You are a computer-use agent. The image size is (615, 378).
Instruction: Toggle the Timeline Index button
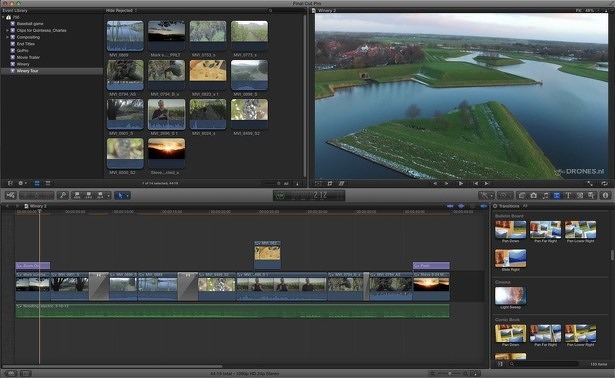point(25,373)
